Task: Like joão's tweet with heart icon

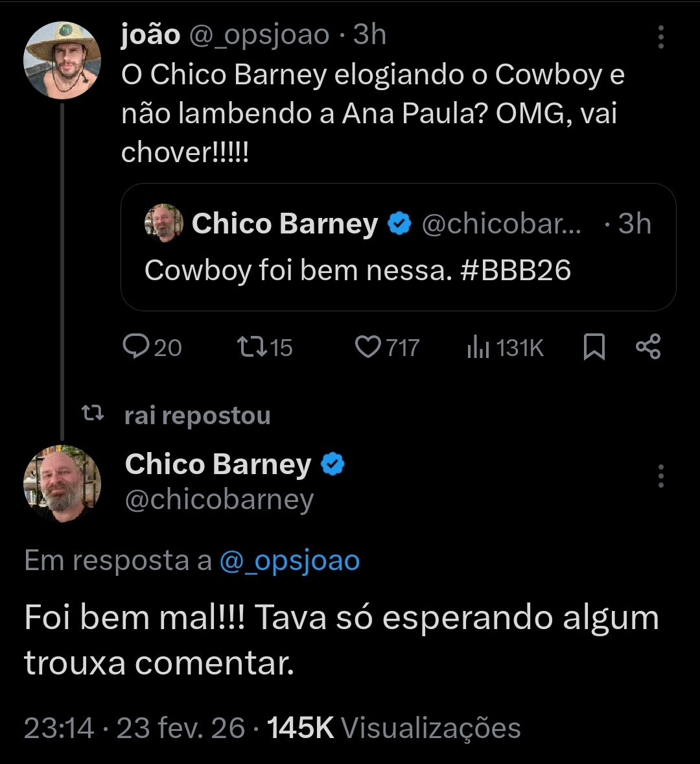Action: pyautogui.click(x=368, y=348)
